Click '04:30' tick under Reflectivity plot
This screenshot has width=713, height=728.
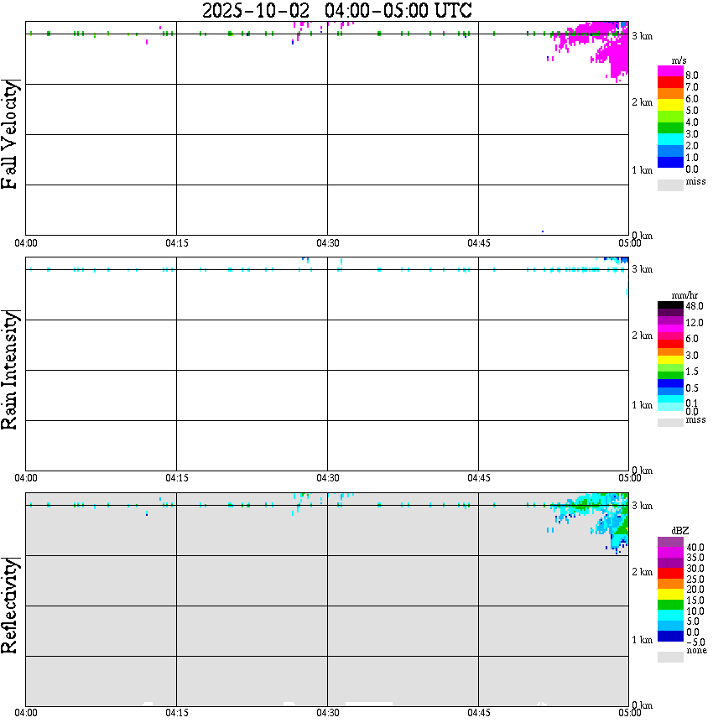[x=328, y=713]
